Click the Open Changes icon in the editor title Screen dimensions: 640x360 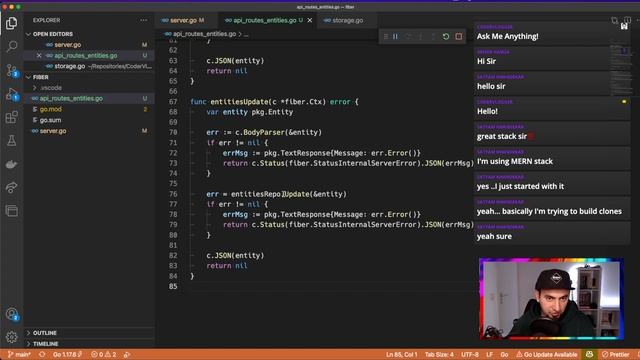[x=615, y=20]
